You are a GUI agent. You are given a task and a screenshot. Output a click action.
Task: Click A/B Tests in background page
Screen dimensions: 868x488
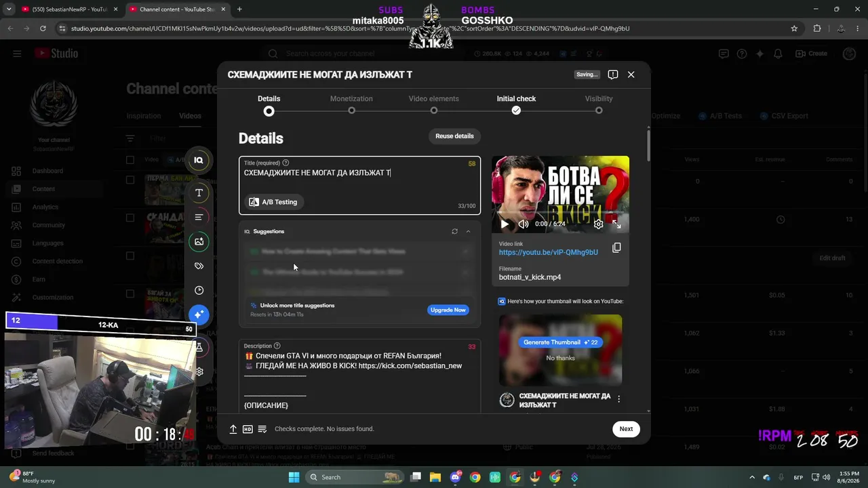point(720,116)
